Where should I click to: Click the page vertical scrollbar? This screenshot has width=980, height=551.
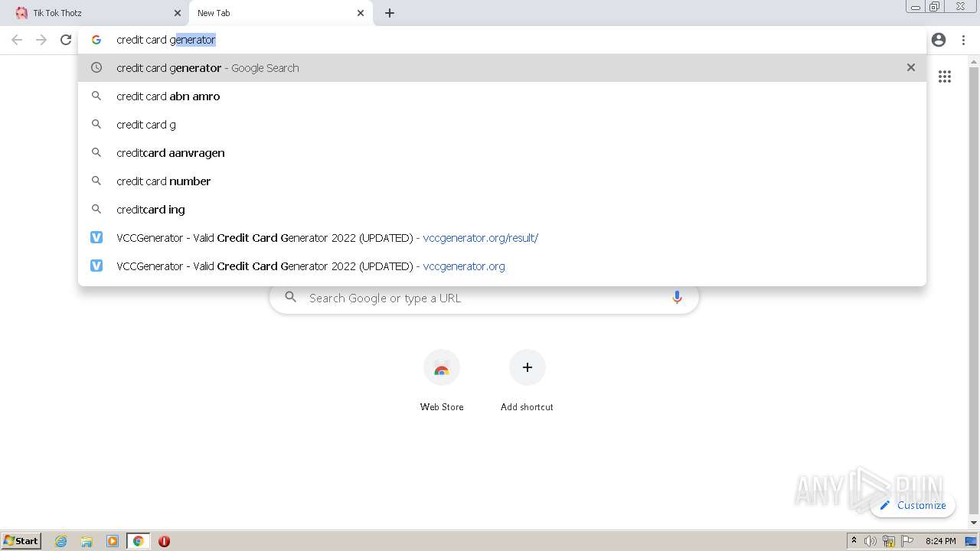point(974,291)
